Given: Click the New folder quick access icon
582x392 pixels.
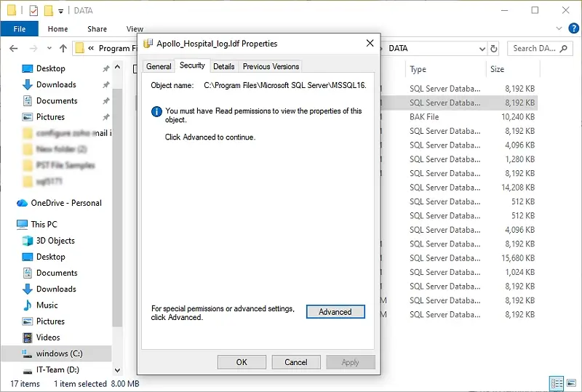Looking at the screenshot, I should tap(48, 10).
